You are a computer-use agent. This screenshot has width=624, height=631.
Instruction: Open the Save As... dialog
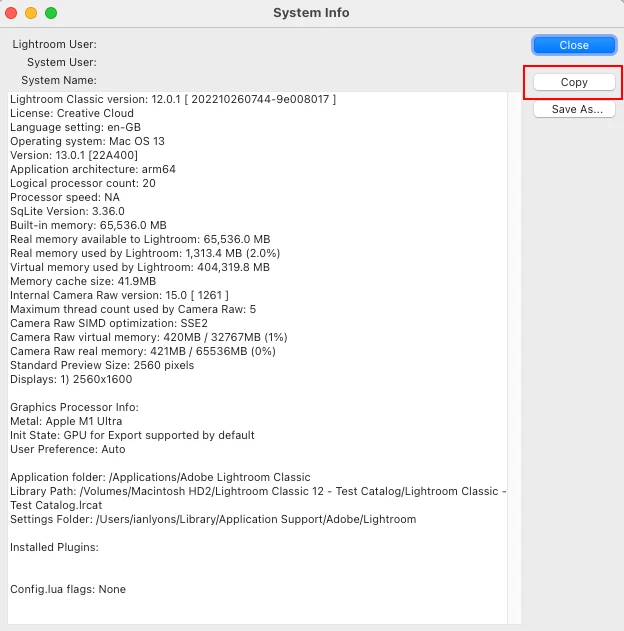(x=574, y=109)
